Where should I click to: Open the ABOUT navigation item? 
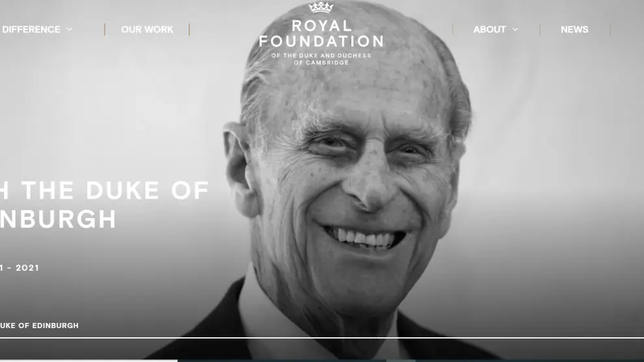[x=489, y=29]
